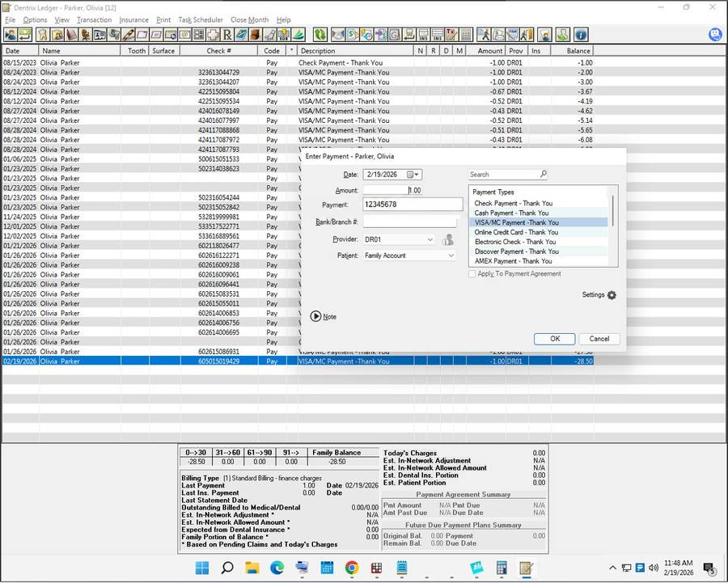The height and width of the screenshot is (583, 728).
Task: Click the handshake toolbar icon
Action: (338, 35)
